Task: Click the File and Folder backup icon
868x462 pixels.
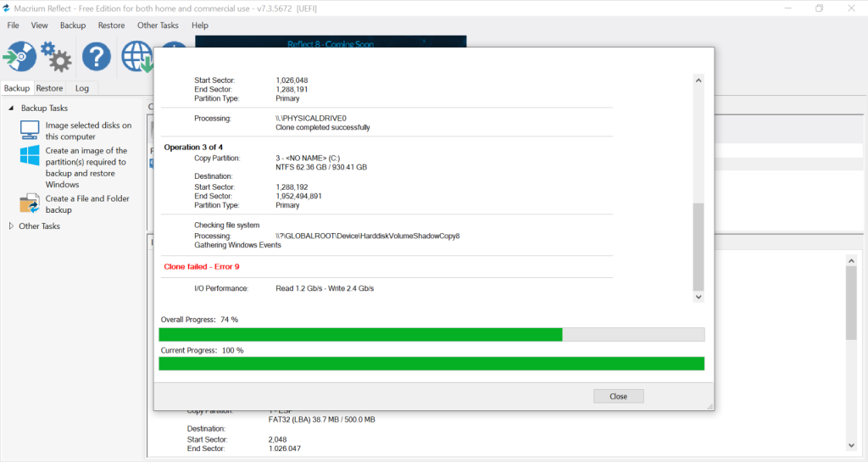Action: (x=31, y=203)
